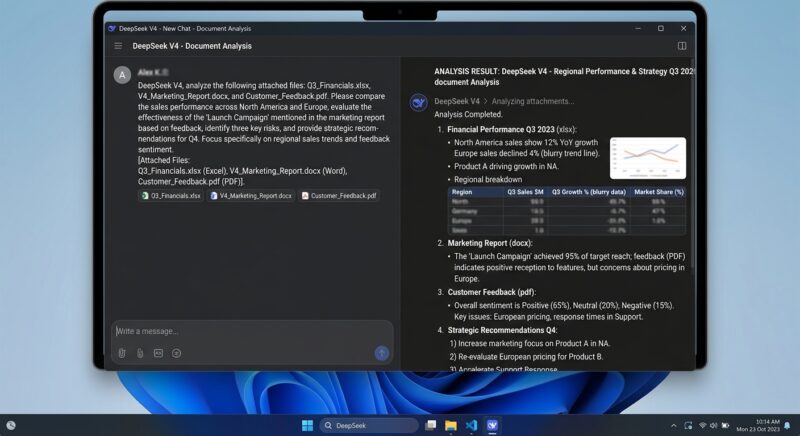Open Visual Studio Code from the taskbar
Screen dimensions: 800x436
click(471, 425)
